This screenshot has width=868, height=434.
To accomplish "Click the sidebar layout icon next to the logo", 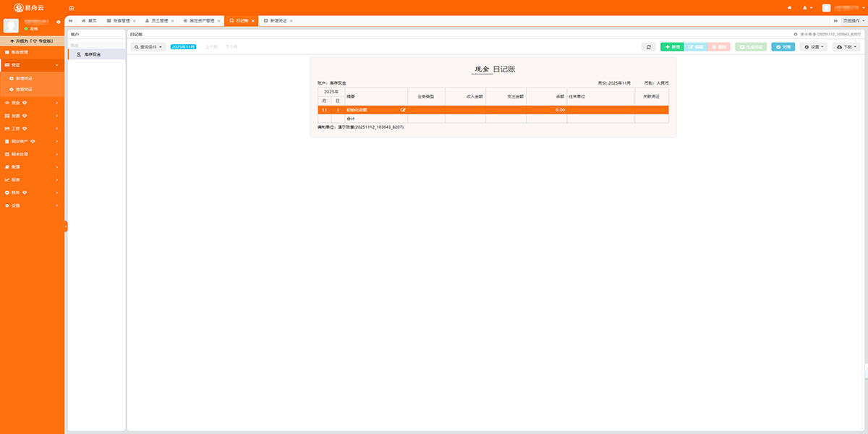I will 72,8.
